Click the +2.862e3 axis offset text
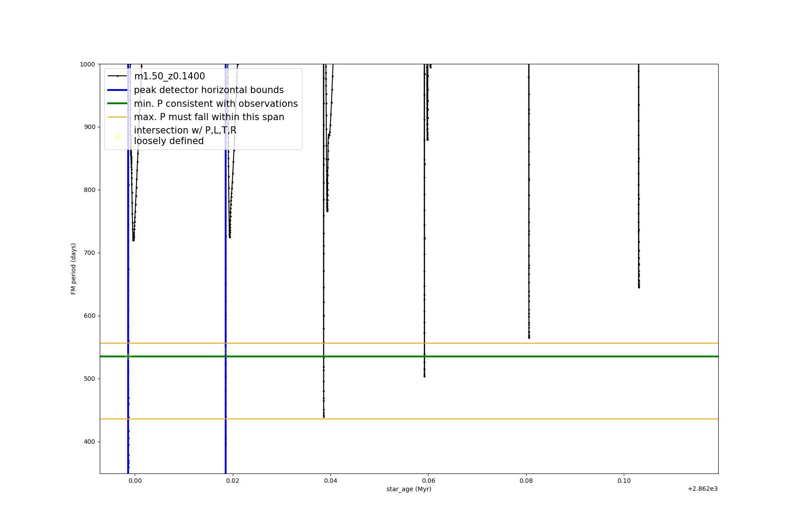 point(702,489)
